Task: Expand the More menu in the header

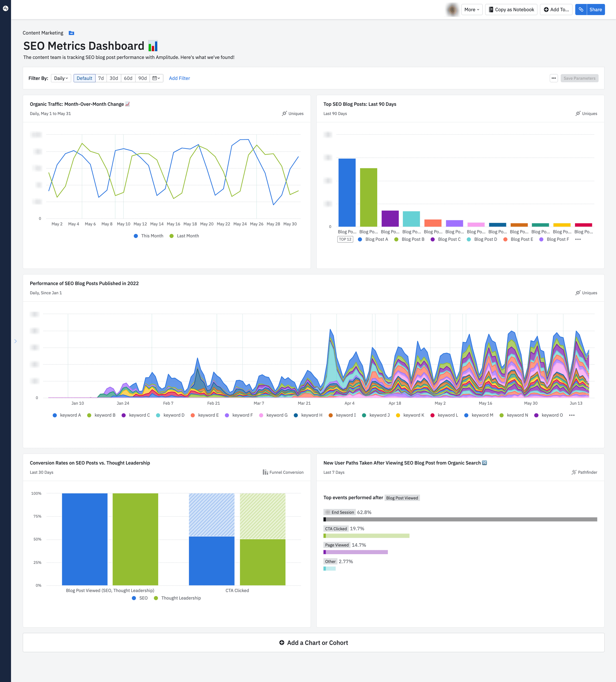Action: tap(472, 10)
